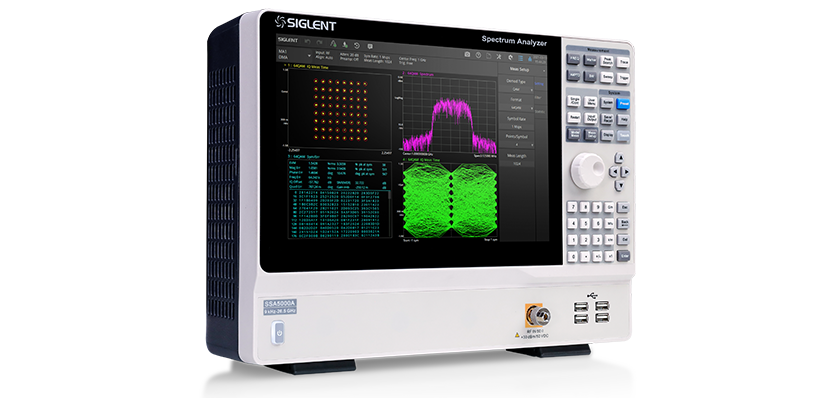Switch to the Filter side tab
839x398 pixels.
(x=539, y=97)
